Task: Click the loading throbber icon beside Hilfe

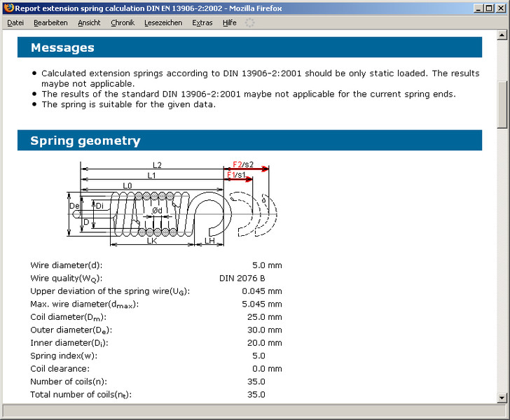Action: point(249,22)
